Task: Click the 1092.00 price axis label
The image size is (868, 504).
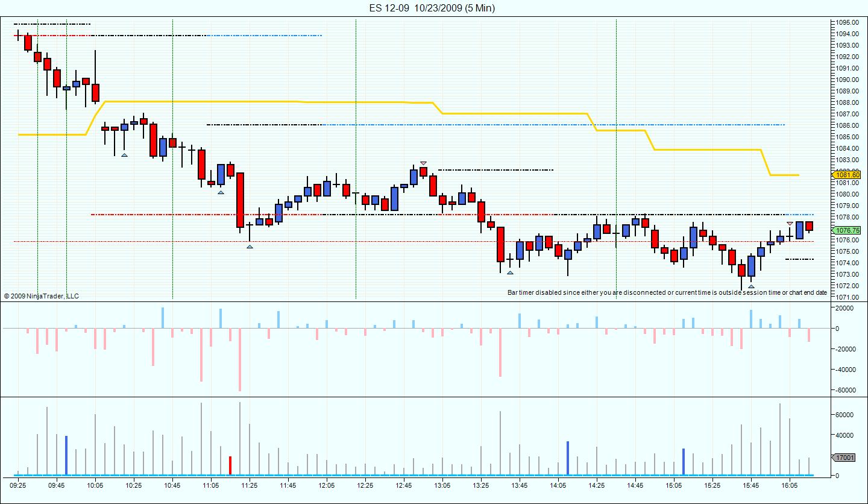Action: pyautogui.click(x=847, y=57)
